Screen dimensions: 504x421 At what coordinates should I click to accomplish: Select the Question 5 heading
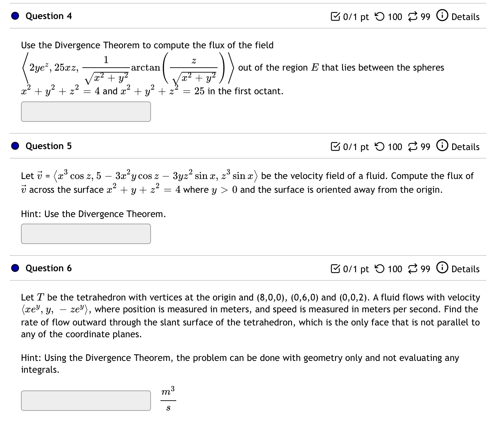[48, 146]
